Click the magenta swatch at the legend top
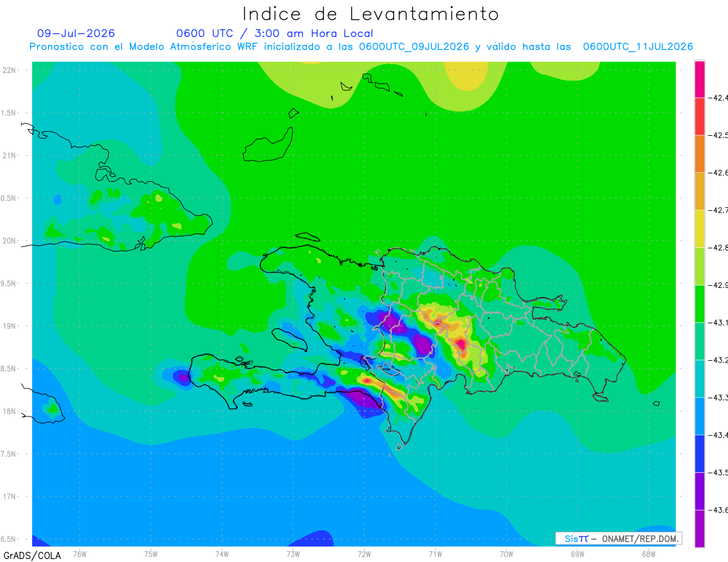 point(699,79)
